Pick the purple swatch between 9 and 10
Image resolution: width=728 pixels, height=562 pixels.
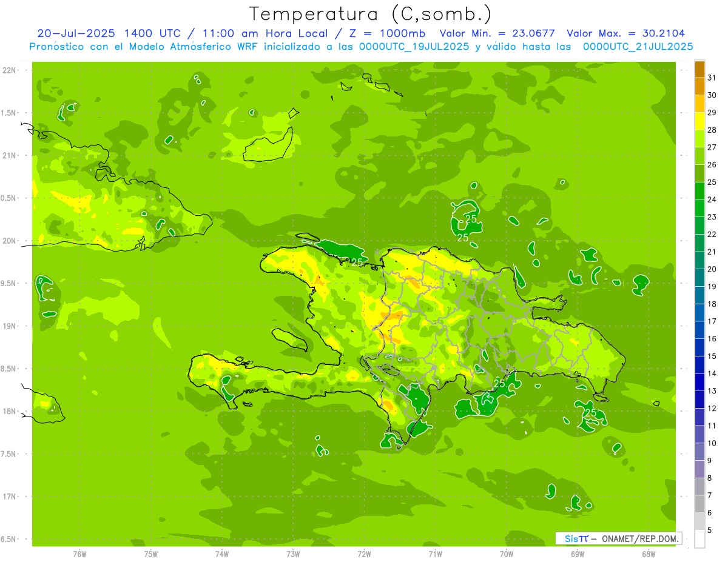[x=699, y=452]
